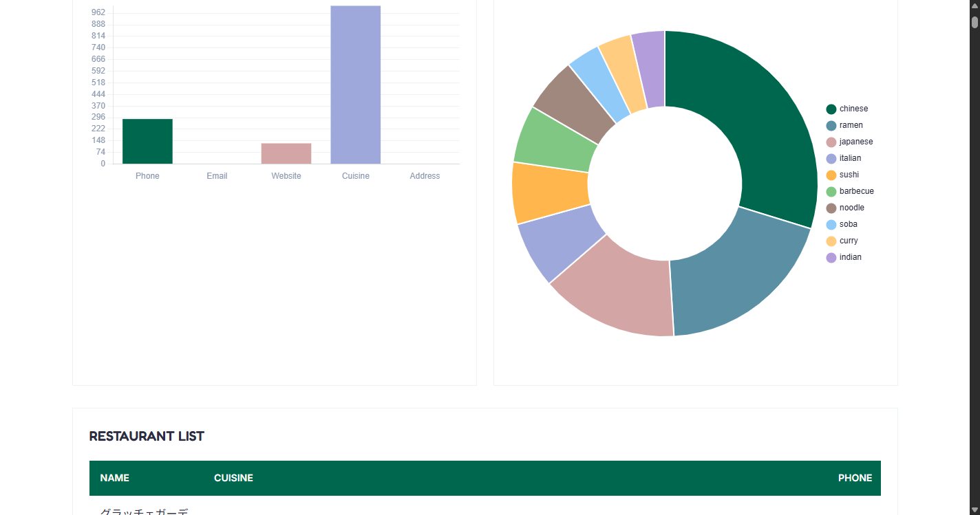Image resolution: width=980 pixels, height=515 pixels.
Task: Sort by the NAME column header
Action: point(114,478)
